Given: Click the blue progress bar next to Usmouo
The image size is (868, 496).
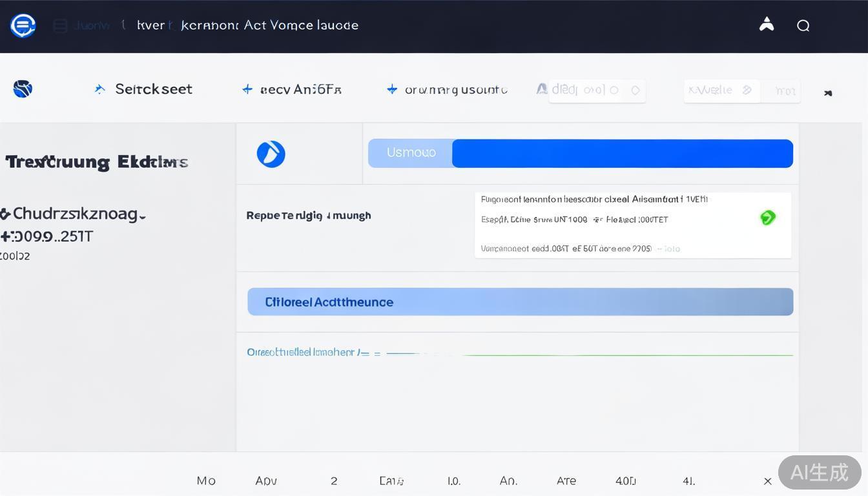Looking at the screenshot, I should point(622,154).
